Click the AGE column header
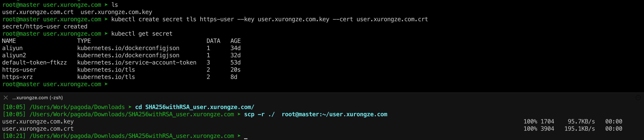644x140 pixels. click(236, 41)
